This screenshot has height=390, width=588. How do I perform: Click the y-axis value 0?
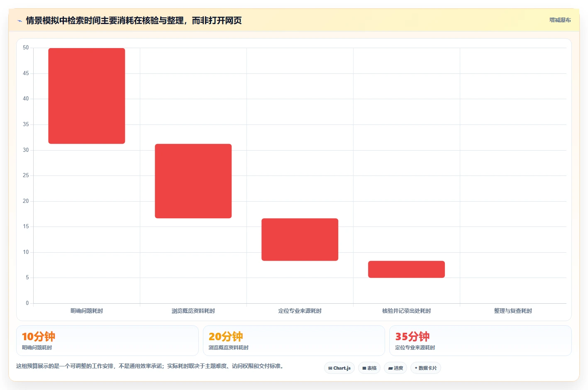click(x=27, y=303)
